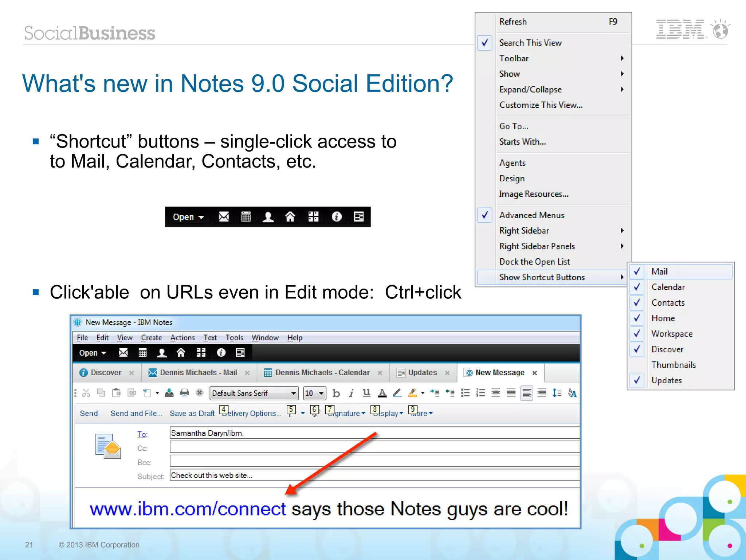Image resolution: width=746 pixels, height=560 pixels.
Task: Apply bulleted list formatting
Action: click(x=465, y=393)
